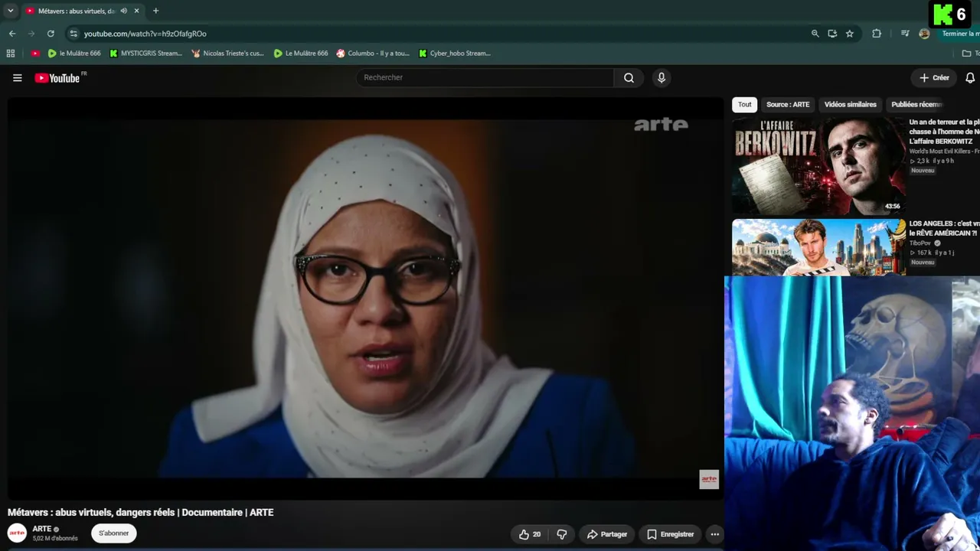The height and width of the screenshot is (551, 980).
Task: Click the install app icon
Action: click(x=832, y=34)
